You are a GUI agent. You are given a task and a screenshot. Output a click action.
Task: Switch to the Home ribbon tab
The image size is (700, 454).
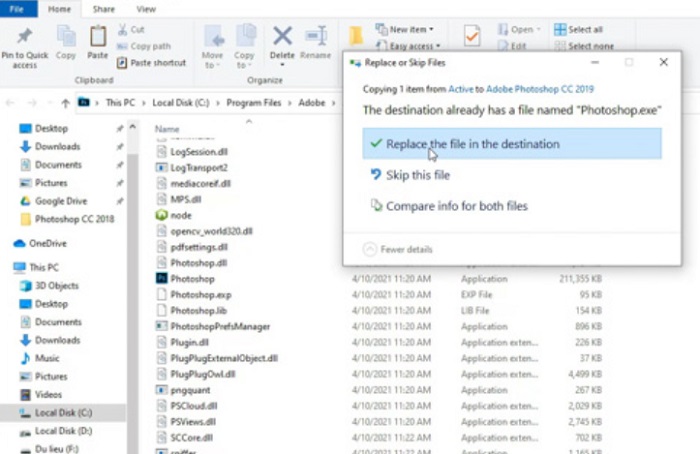[59, 9]
